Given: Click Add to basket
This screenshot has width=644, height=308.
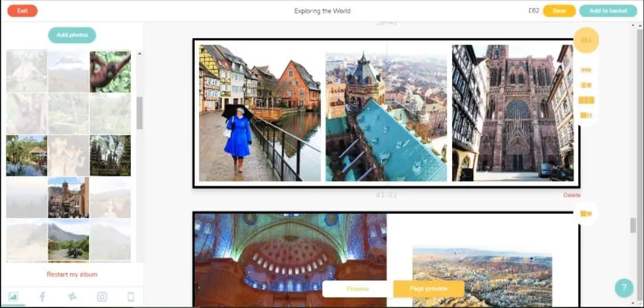Looking at the screenshot, I should click(x=608, y=11).
